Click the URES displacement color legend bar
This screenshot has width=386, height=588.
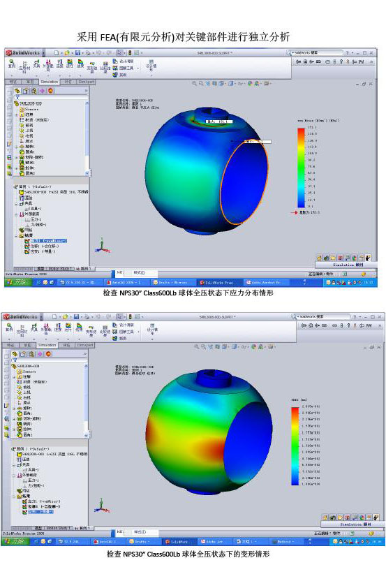point(295,446)
